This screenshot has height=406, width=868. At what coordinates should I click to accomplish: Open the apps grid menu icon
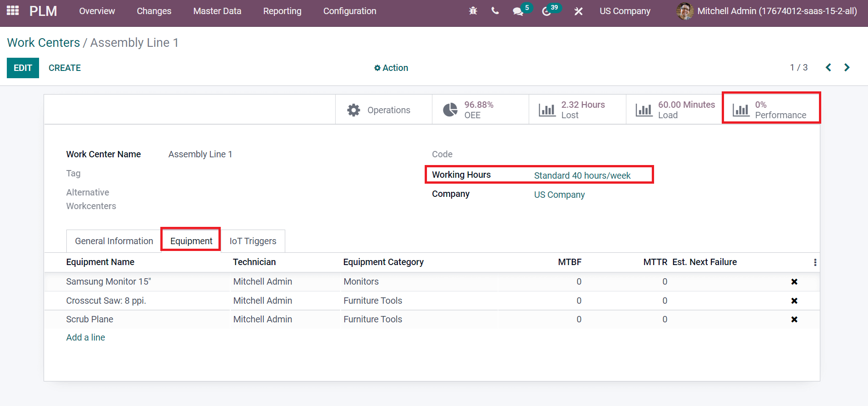coord(13,10)
